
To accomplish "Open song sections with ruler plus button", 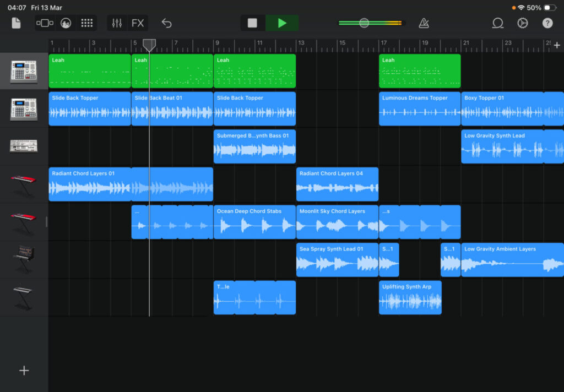I will click(556, 46).
